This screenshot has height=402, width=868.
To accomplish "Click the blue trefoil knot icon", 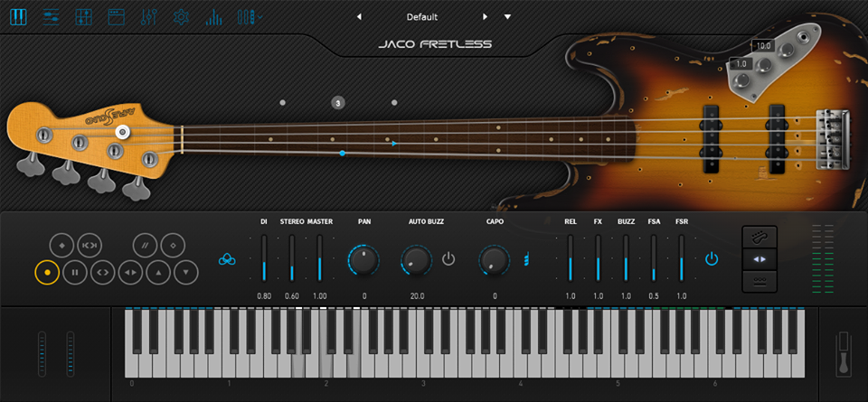I will coord(226,258).
